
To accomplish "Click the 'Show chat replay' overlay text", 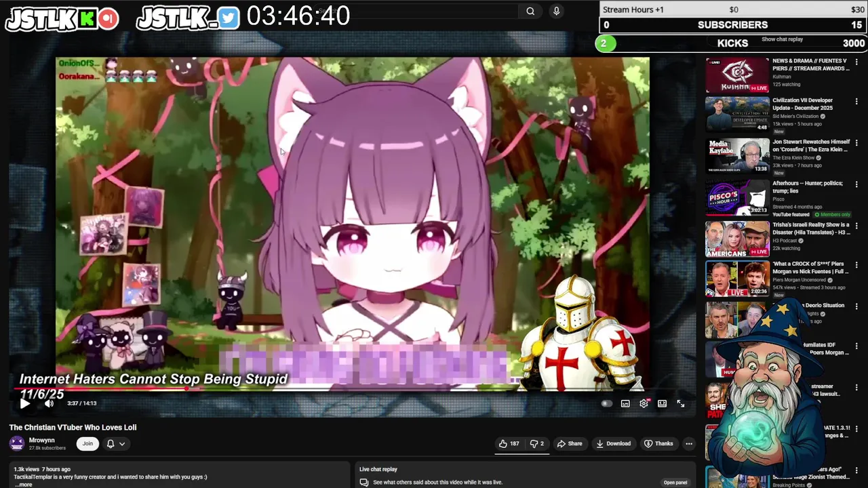I will pos(782,39).
